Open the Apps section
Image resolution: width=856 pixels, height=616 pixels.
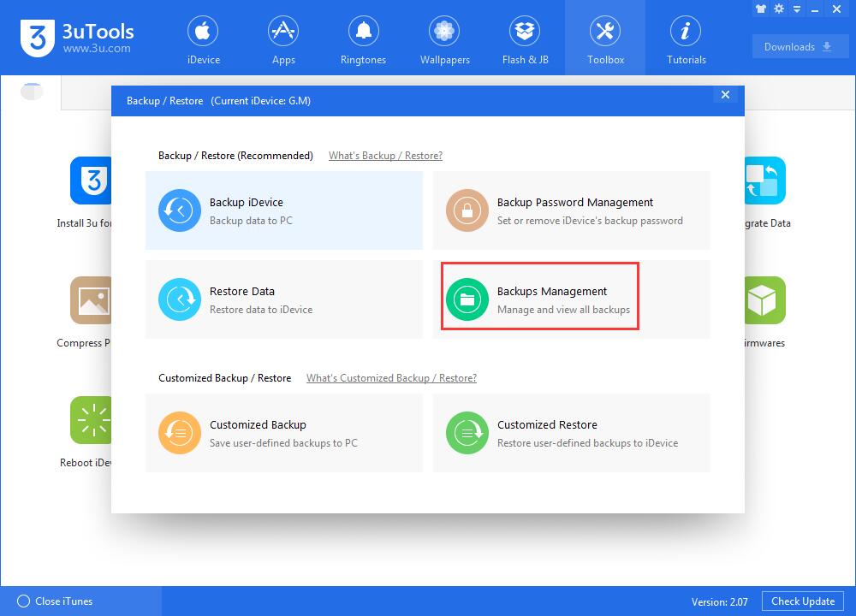pyautogui.click(x=283, y=38)
